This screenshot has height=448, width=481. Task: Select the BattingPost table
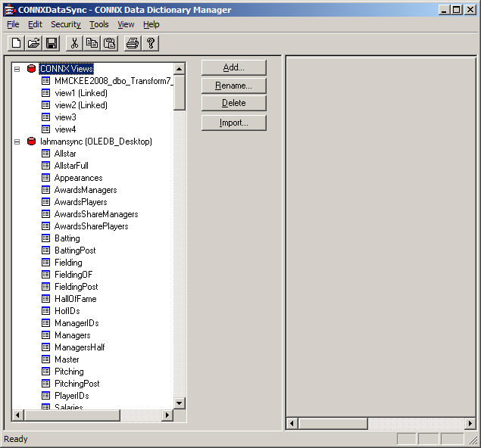tap(75, 250)
